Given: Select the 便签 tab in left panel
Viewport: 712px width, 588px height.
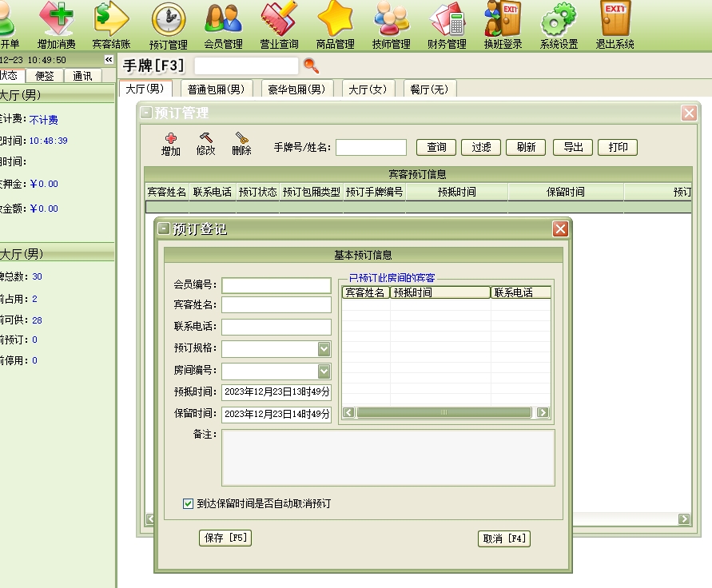Looking at the screenshot, I should pos(45,76).
